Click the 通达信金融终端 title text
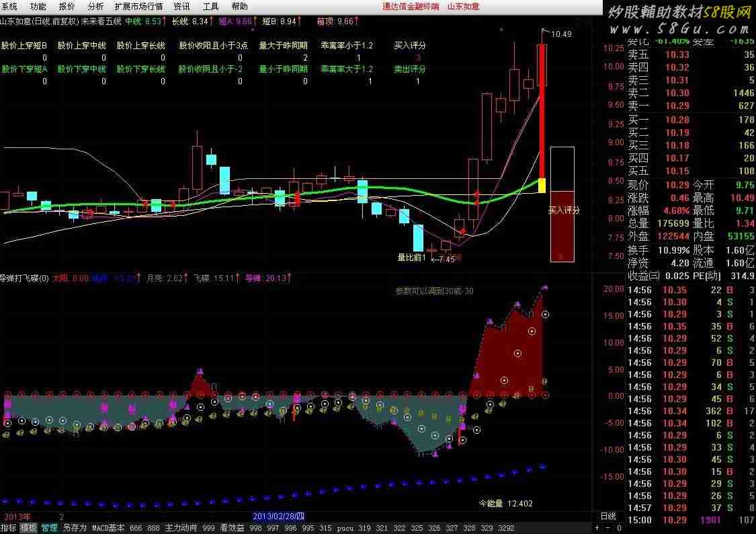The image size is (756, 534). (x=411, y=6)
